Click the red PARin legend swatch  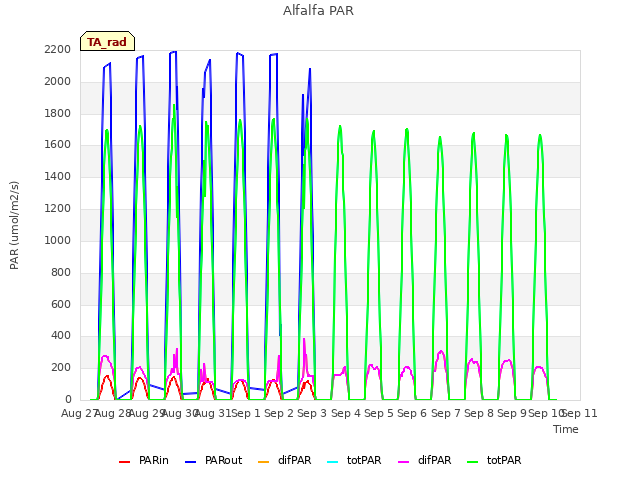(124, 461)
